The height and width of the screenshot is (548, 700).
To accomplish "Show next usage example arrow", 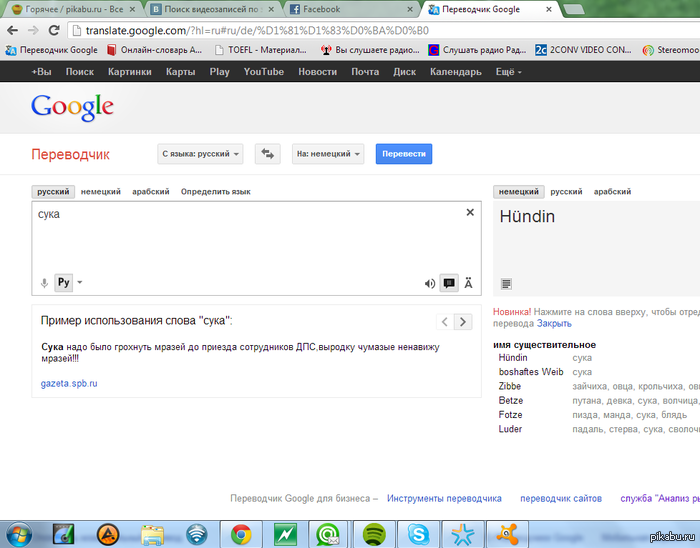I will [x=462, y=321].
